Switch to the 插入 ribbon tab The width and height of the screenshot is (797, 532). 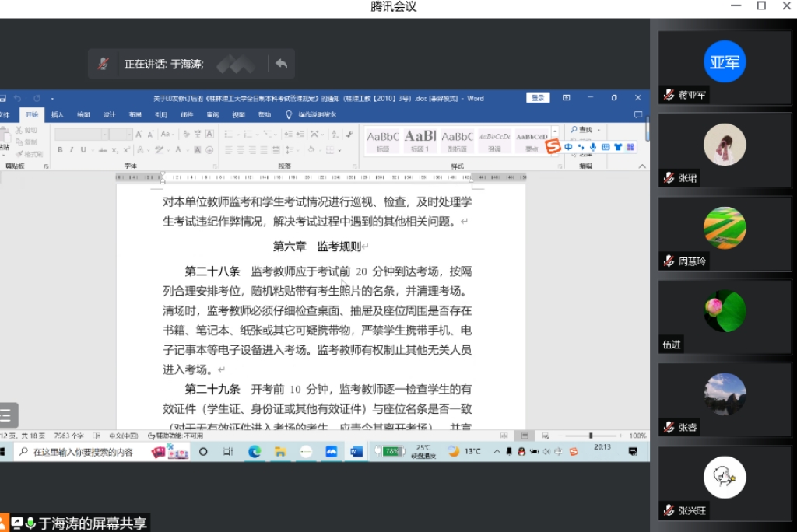[x=58, y=114]
